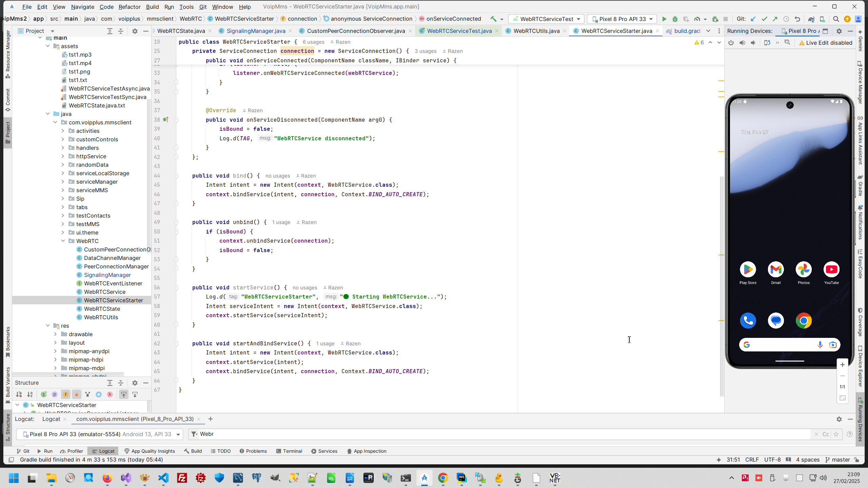Open the Terminal tool window

click(289, 451)
